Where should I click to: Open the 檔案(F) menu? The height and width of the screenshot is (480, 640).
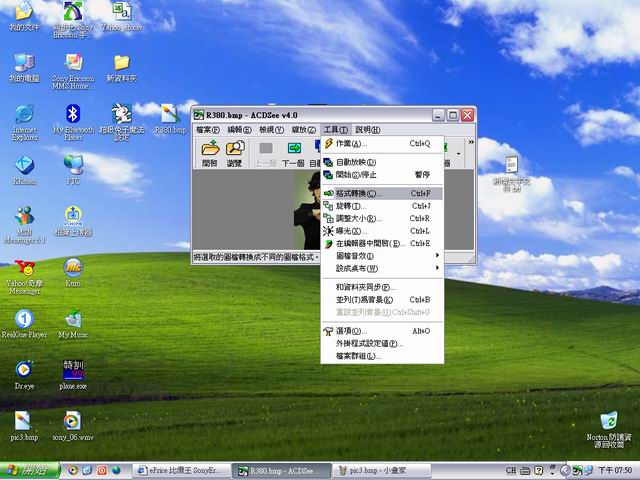208,130
